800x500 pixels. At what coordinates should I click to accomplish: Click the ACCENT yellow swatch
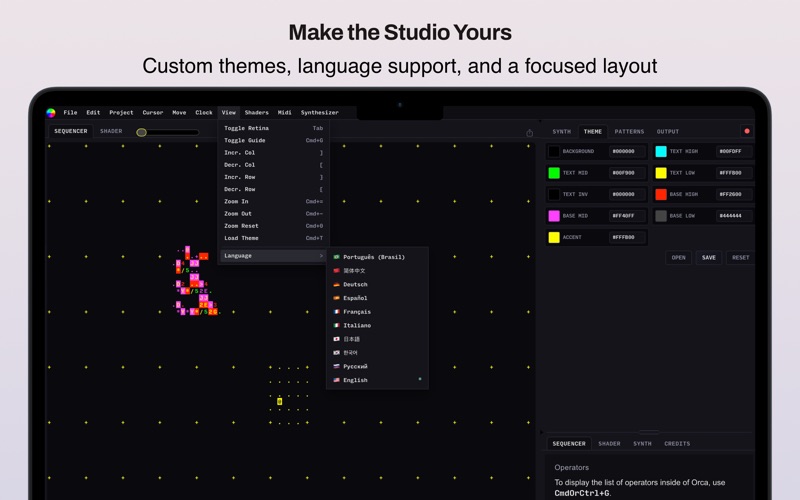[x=554, y=237]
